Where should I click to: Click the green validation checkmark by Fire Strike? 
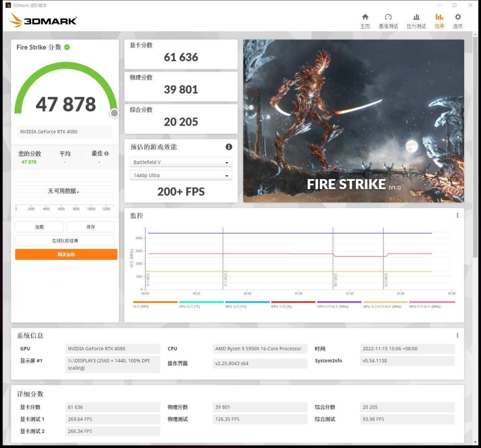pyautogui.click(x=67, y=47)
